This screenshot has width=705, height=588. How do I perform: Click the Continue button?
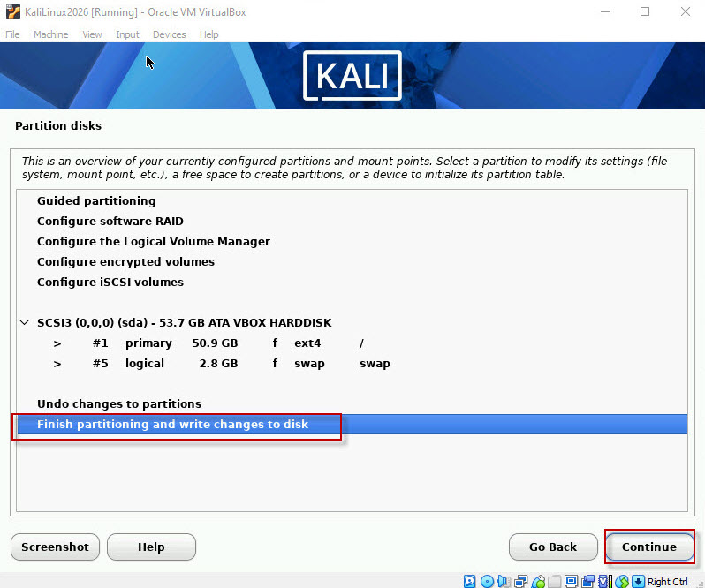648,547
